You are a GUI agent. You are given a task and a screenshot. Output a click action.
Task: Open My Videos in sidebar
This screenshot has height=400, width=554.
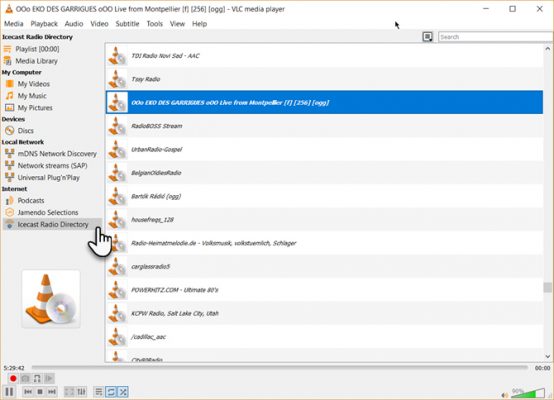pos(34,84)
